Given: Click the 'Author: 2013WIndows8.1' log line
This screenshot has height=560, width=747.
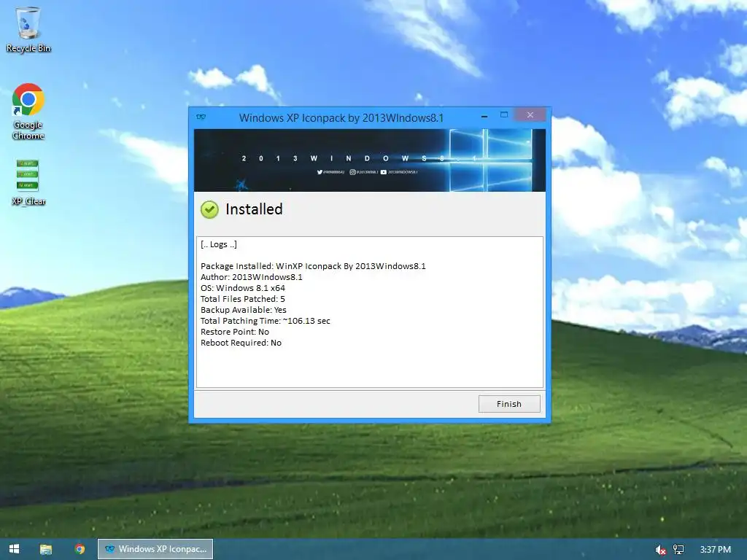Looking at the screenshot, I should [252, 277].
